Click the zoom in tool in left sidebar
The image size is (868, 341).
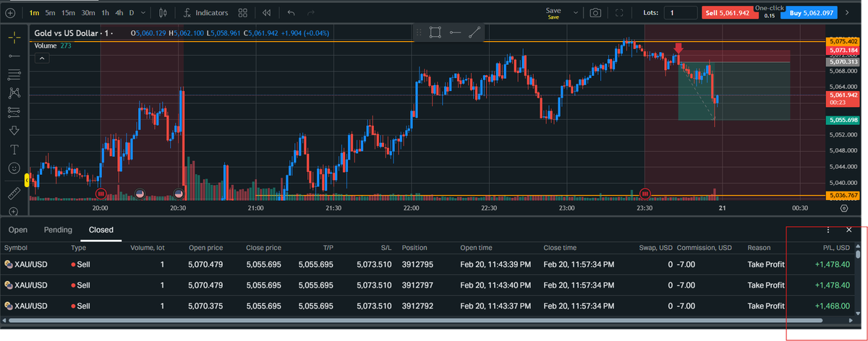click(14, 210)
